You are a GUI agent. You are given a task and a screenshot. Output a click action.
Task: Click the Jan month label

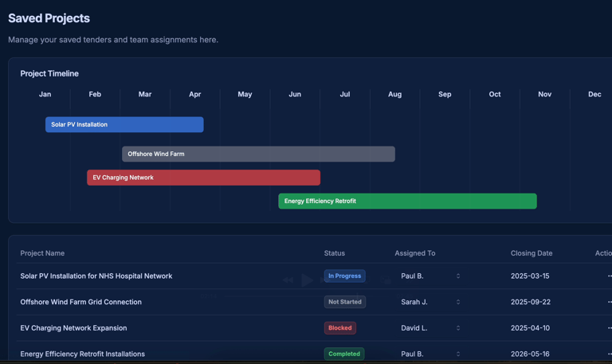pyautogui.click(x=45, y=94)
